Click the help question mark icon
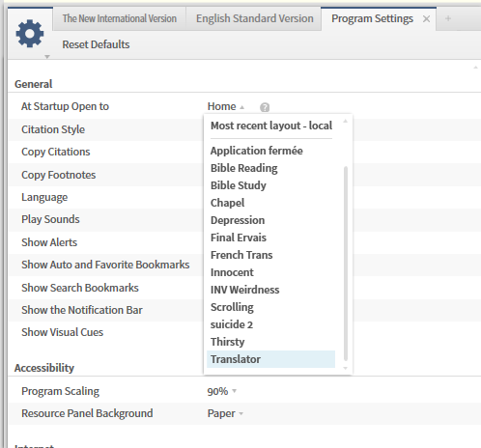Viewport: 481px width, 448px height. 265,107
